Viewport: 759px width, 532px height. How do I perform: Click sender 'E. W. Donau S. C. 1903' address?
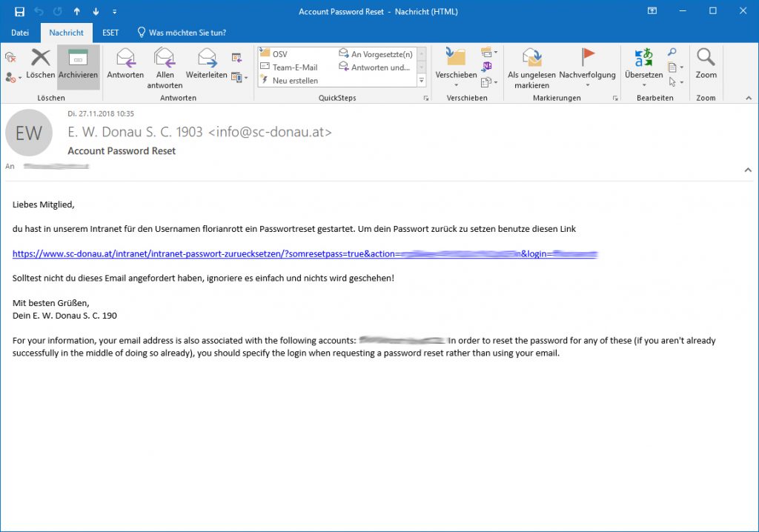point(199,132)
